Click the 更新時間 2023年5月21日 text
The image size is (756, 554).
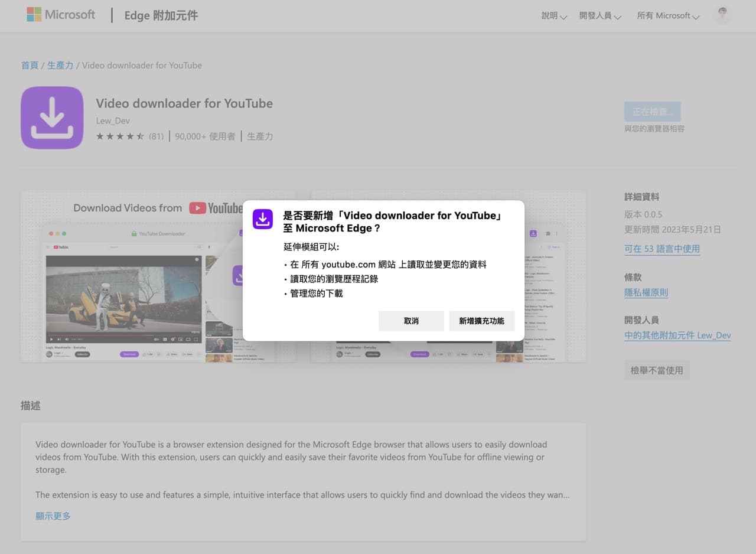tap(673, 229)
